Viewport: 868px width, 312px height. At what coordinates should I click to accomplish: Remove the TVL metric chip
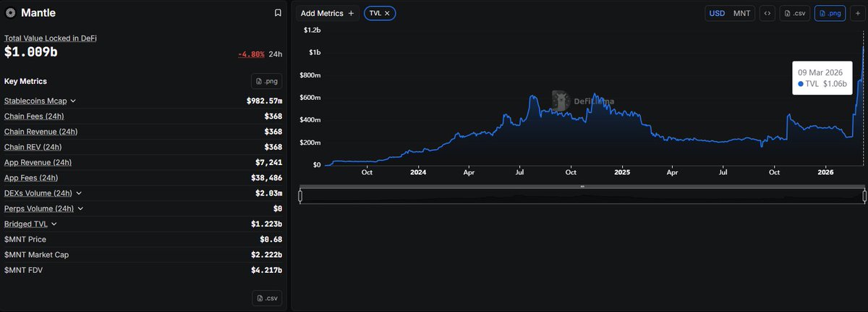tap(388, 13)
